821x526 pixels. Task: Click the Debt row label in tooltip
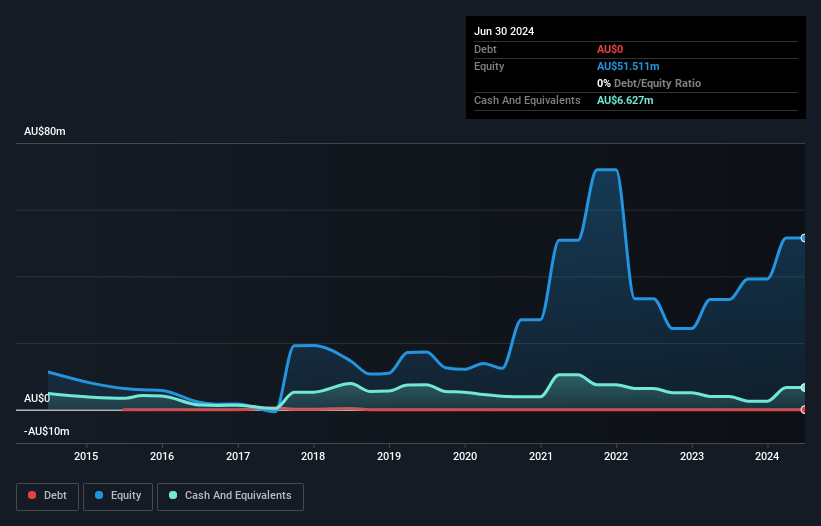(x=485, y=49)
